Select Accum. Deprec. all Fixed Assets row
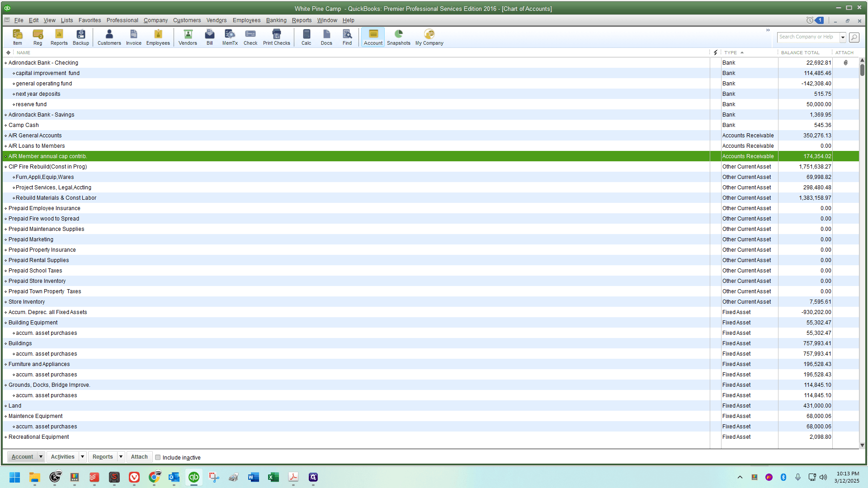 [430, 312]
